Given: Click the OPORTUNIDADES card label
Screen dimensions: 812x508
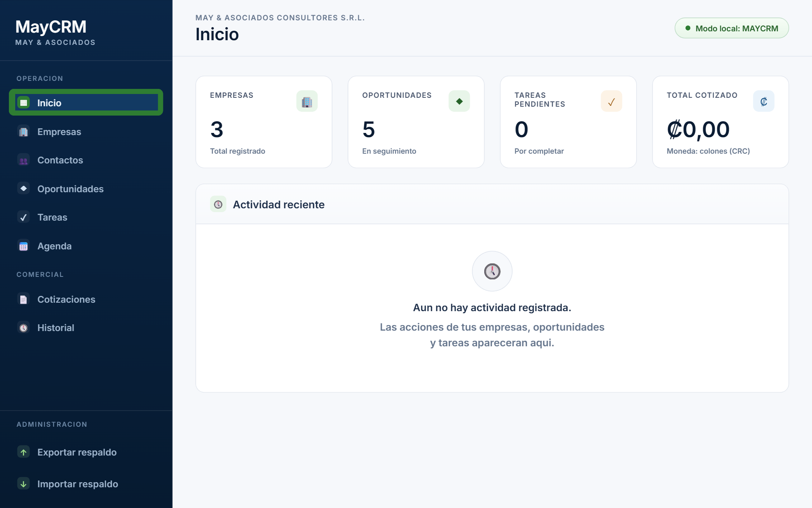Looking at the screenshot, I should pyautogui.click(x=397, y=95).
